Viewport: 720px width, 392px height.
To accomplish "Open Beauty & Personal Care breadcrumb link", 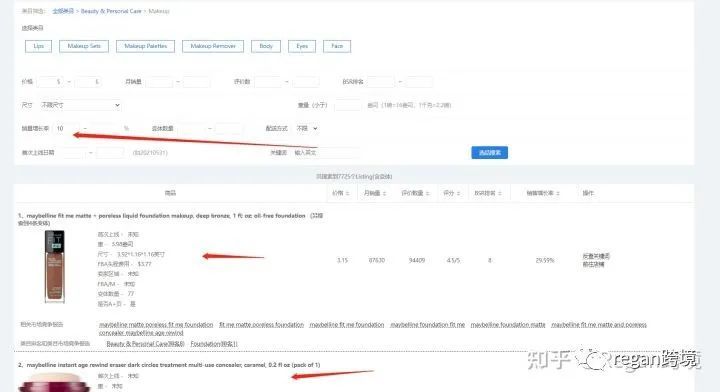I will click(x=111, y=11).
